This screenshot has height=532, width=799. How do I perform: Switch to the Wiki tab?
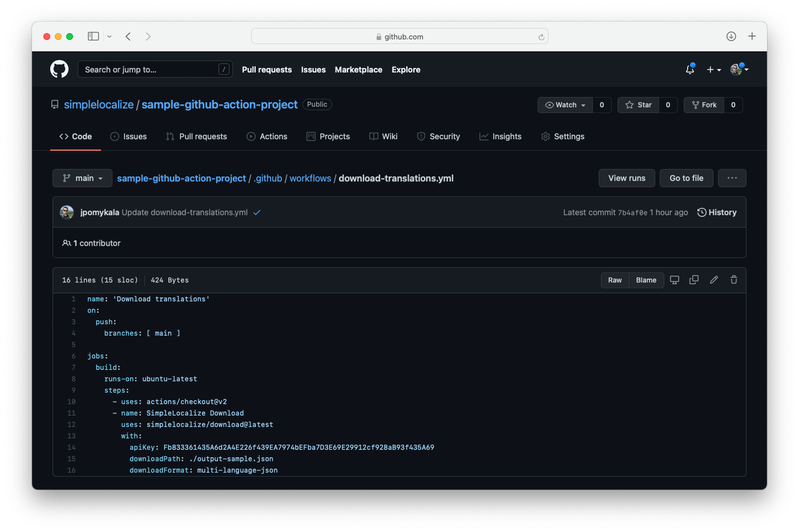click(x=384, y=136)
